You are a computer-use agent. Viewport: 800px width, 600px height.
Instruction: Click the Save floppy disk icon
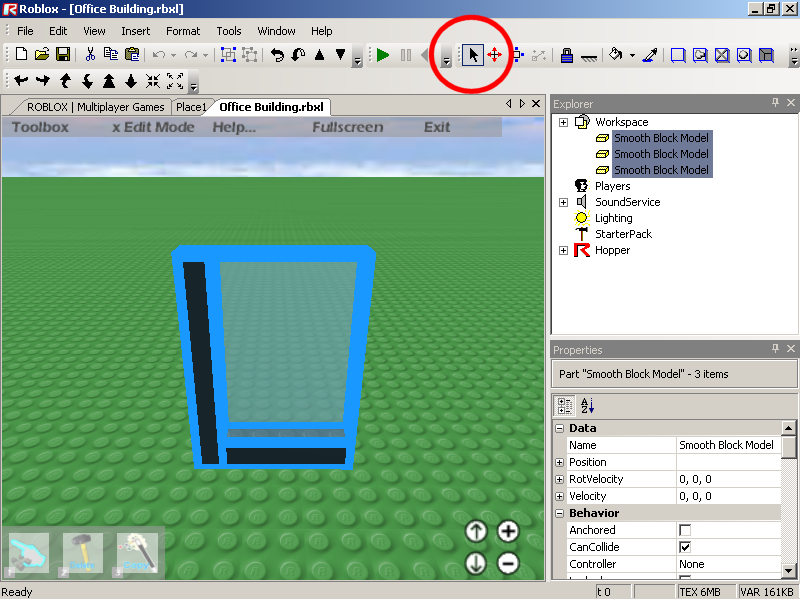62,56
